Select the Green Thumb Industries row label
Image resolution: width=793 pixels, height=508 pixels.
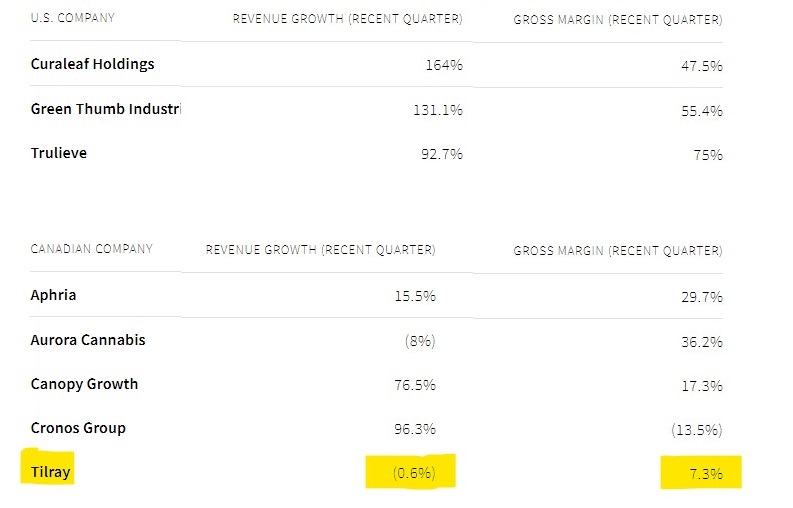[x=106, y=109]
